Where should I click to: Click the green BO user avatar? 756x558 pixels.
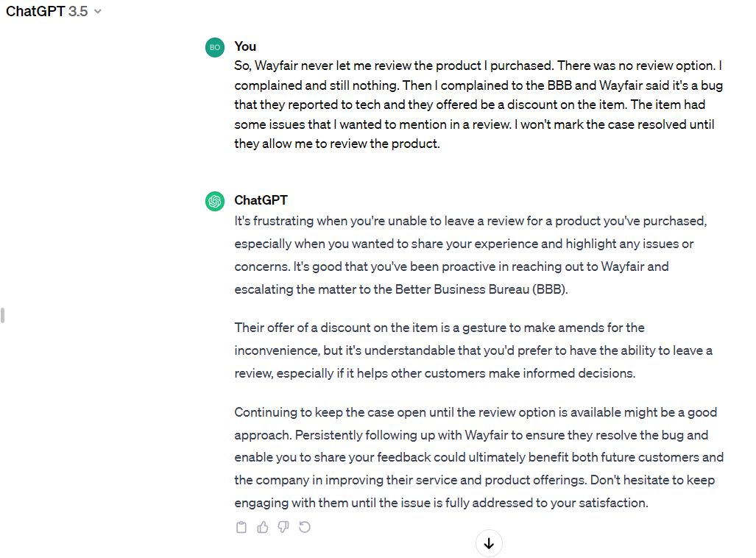click(x=215, y=47)
